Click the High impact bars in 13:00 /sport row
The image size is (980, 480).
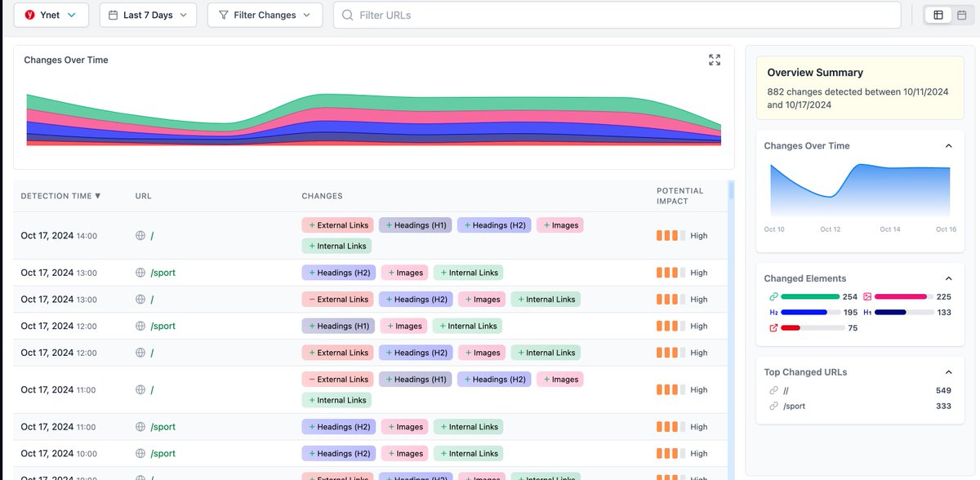(670, 273)
